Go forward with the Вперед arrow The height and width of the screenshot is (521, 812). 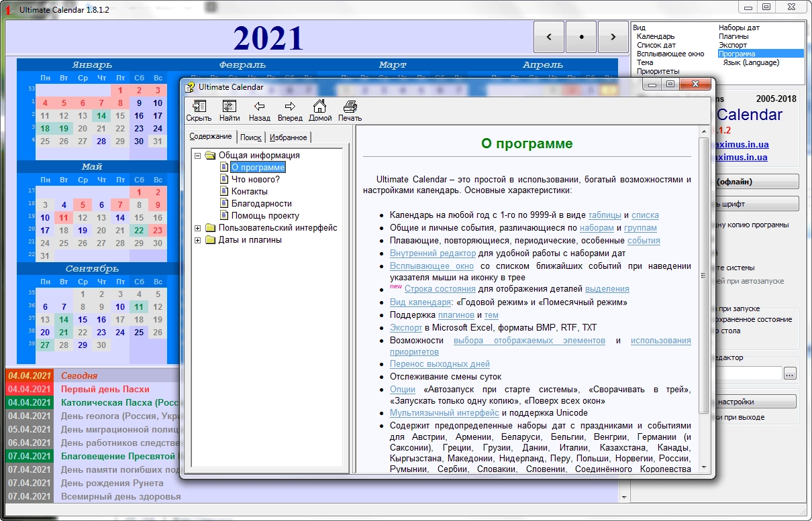coord(290,110)
